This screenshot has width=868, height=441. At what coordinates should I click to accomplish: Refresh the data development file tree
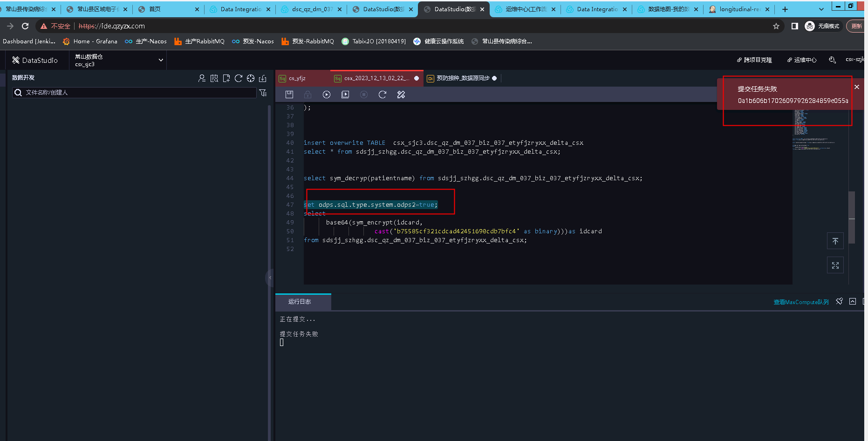[x=239, y=78]
